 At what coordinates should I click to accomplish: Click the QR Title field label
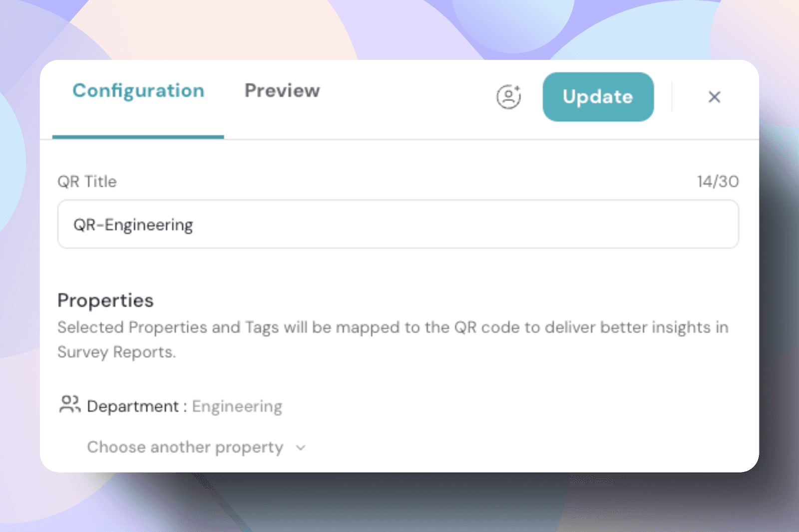(x=87, y=182)
